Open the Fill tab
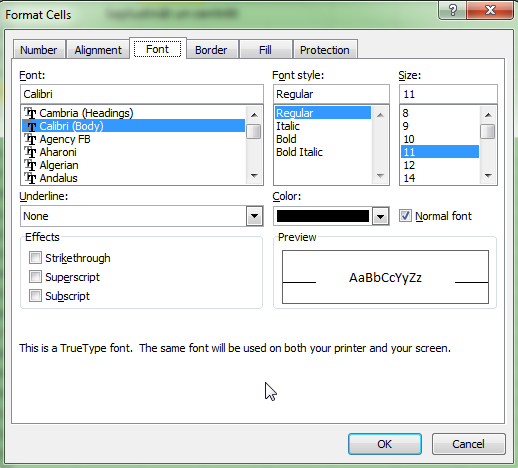Viewport: 518px width, 468px height. point(265,50)
